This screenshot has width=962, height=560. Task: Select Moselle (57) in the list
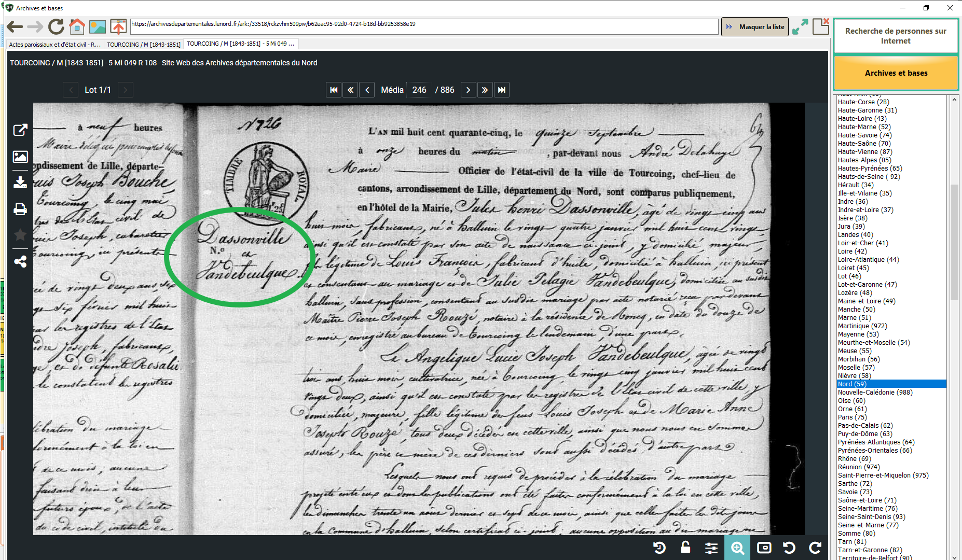click(x=856, y=367)
